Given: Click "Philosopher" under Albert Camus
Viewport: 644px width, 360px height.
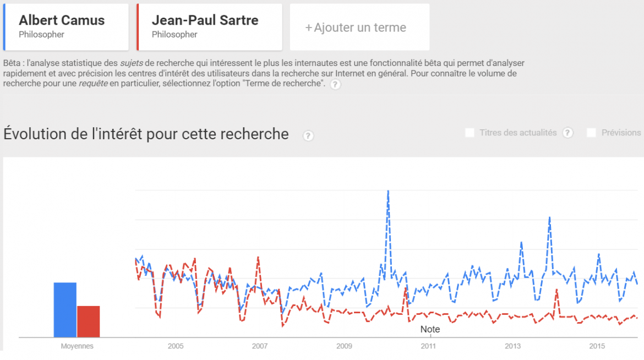Looking at the screenshot, I should [41, 35].
